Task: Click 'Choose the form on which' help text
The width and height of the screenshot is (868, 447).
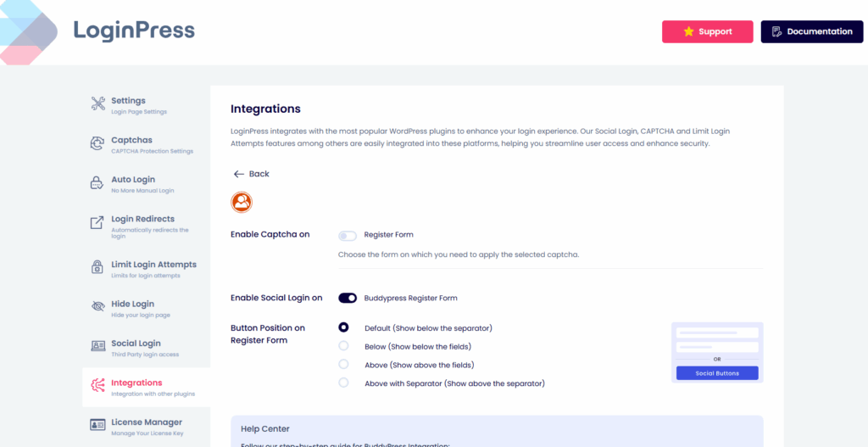Action: click(459, 255)
